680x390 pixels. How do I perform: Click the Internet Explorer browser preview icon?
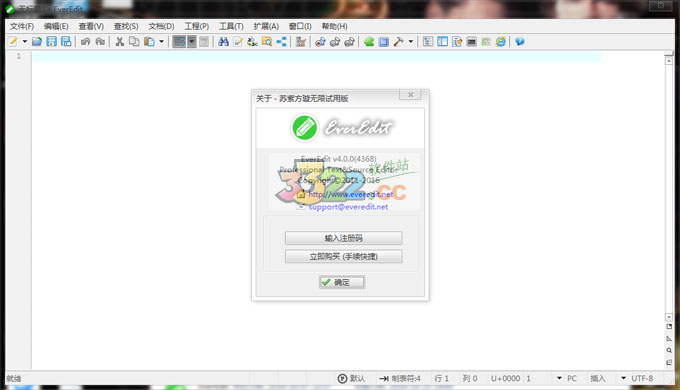501,42
